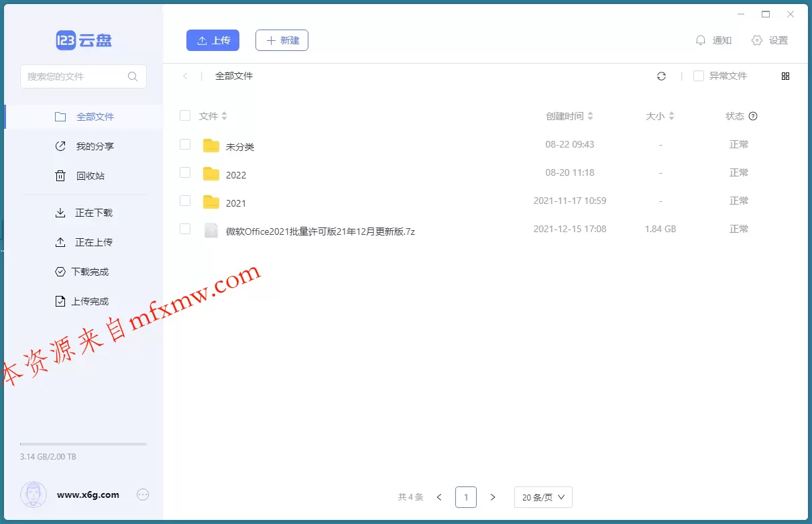The width and height of the screenshot is (812, 524).
Task: Click the user avatar image
Action: (x=34, y=494)
